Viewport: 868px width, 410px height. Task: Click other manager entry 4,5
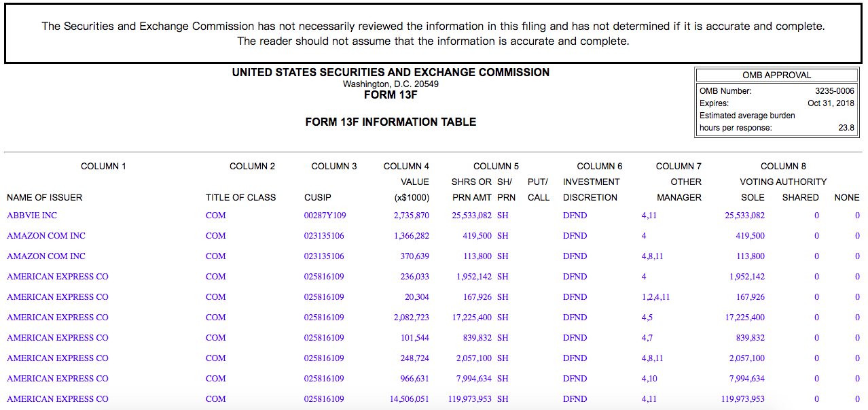point(647,318)
